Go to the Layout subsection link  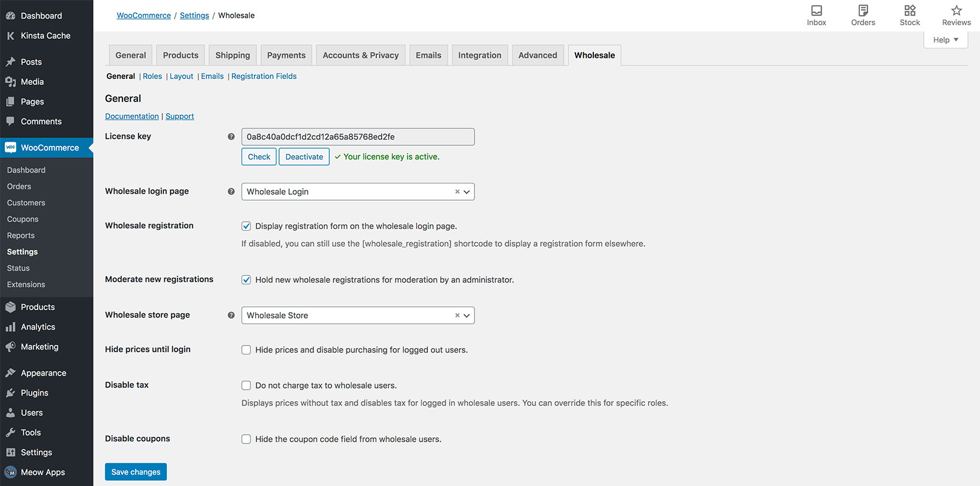click(182, 77)
